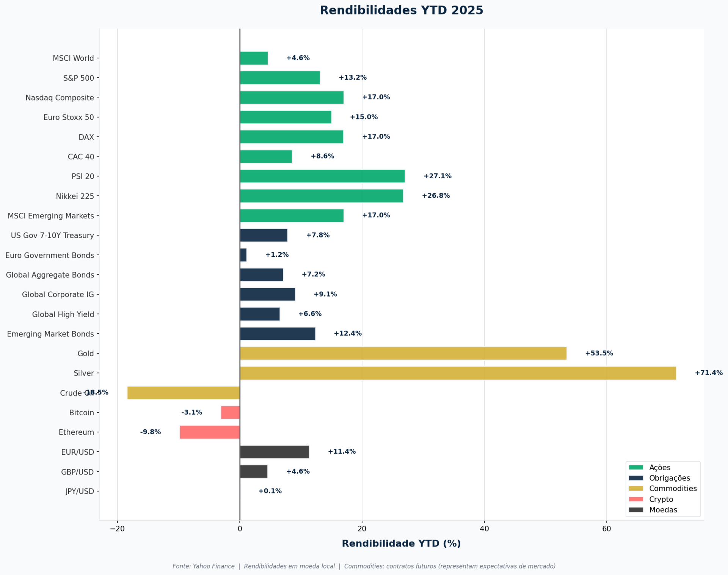Click the Bitcoin bar
The height and width of the screenshot is (575, 728).
tap(230, 413)
